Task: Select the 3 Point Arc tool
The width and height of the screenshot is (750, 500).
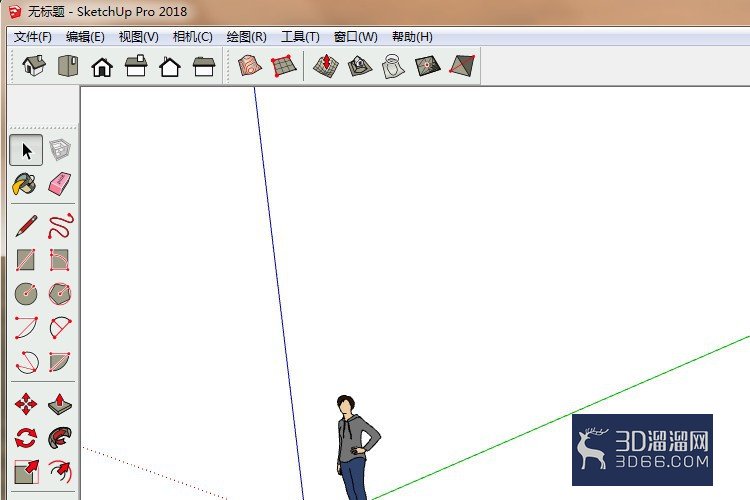Action: point(26,362)
